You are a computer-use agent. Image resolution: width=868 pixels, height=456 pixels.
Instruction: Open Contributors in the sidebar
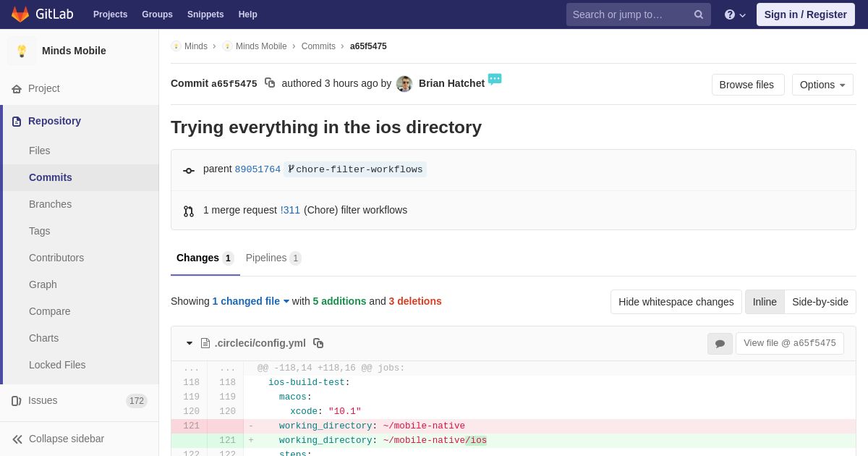pos(56,258)
